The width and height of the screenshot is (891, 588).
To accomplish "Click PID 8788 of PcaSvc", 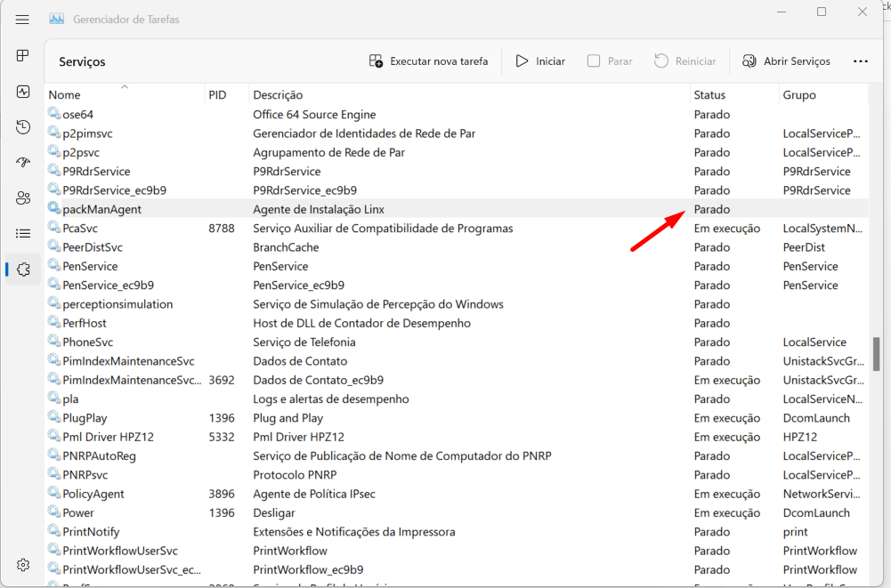I will 222,229.
